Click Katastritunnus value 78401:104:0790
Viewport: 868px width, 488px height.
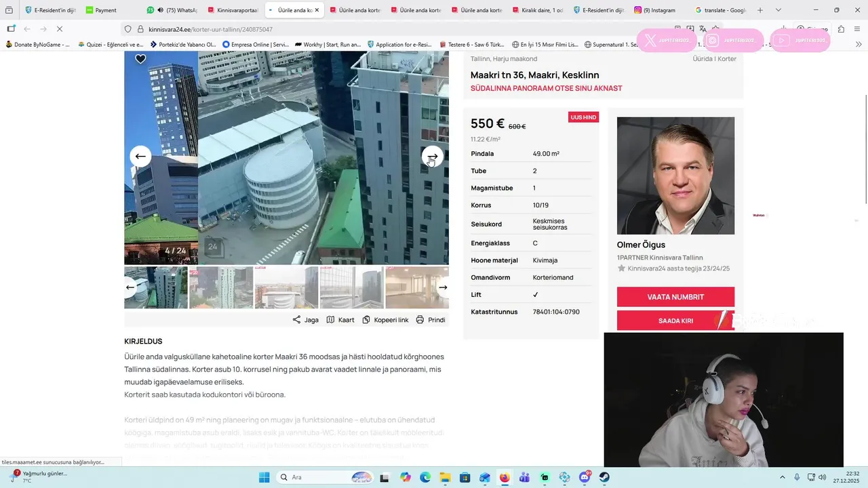coord(556,312)
